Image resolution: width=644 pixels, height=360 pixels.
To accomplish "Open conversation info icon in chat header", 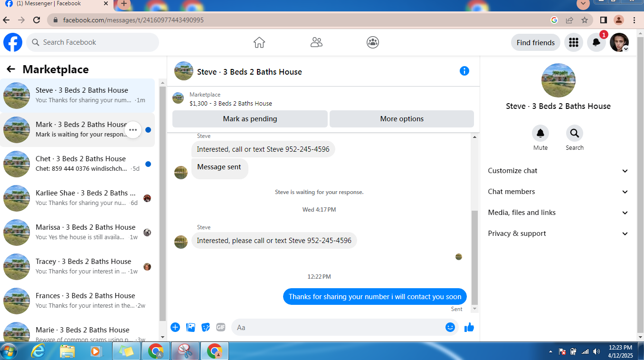I will 464,71.
